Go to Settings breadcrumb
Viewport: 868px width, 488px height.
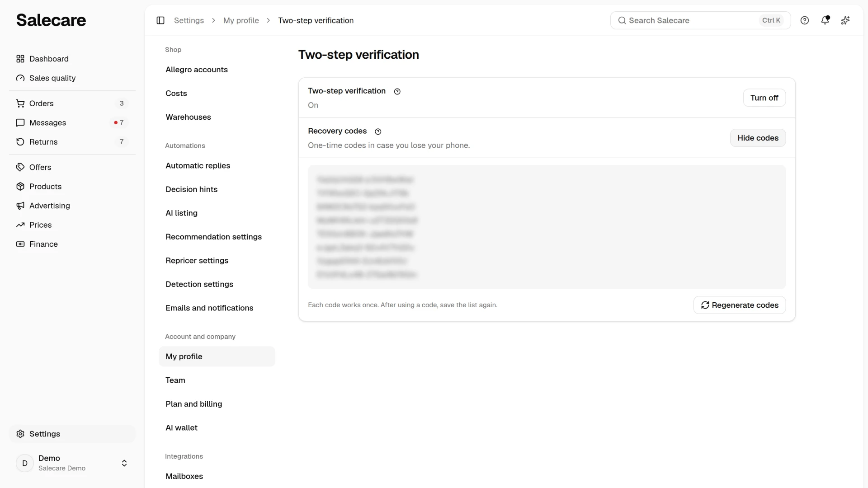pyautogui.click(x=189, y=20)
